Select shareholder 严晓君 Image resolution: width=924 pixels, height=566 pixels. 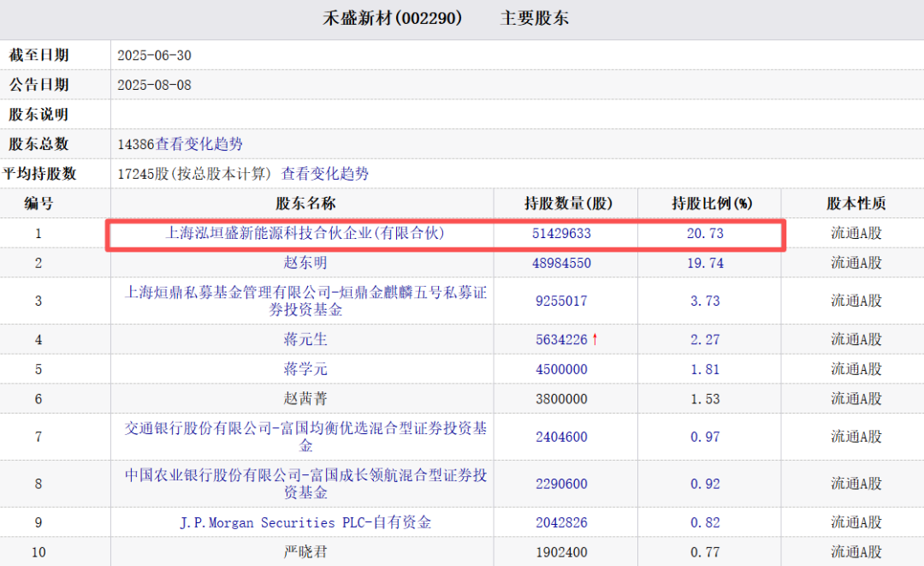point(305,552)
